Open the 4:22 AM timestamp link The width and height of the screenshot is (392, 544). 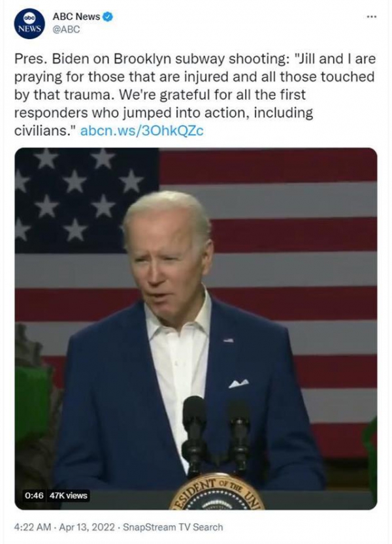(33, 527)
